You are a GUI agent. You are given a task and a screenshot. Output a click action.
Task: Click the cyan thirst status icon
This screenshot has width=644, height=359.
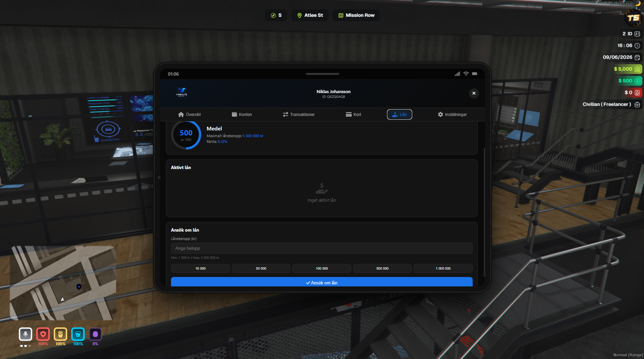78,334
